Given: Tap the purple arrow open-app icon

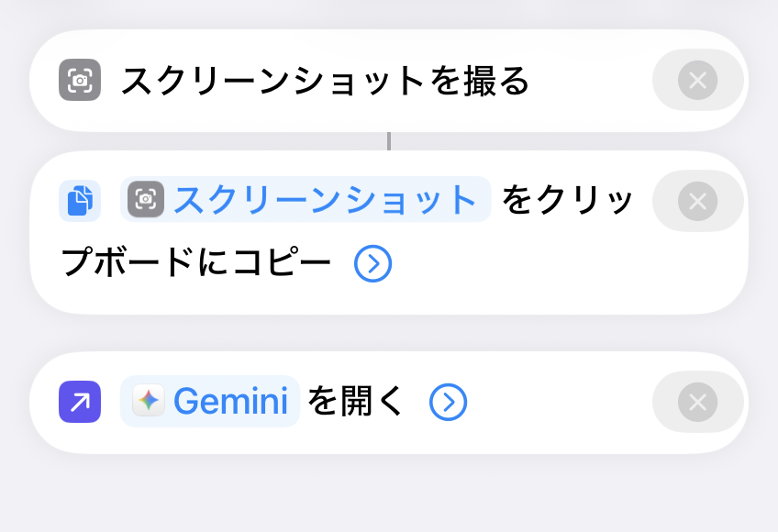Looking at the screenshot, I should pyautogui.click(x=80, y=402).
